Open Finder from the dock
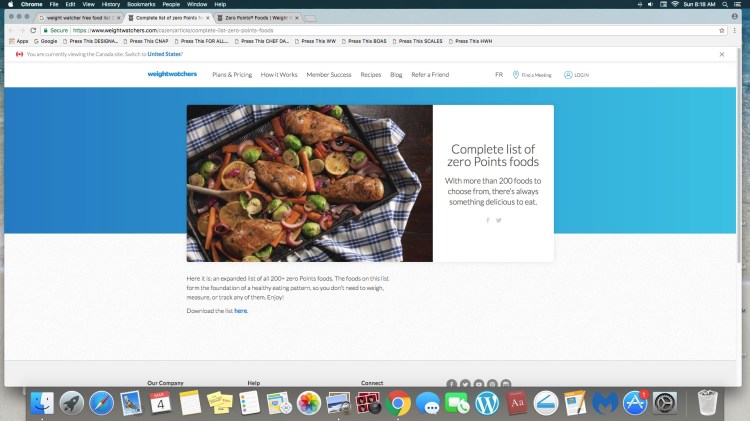 (x=42, y=403)
